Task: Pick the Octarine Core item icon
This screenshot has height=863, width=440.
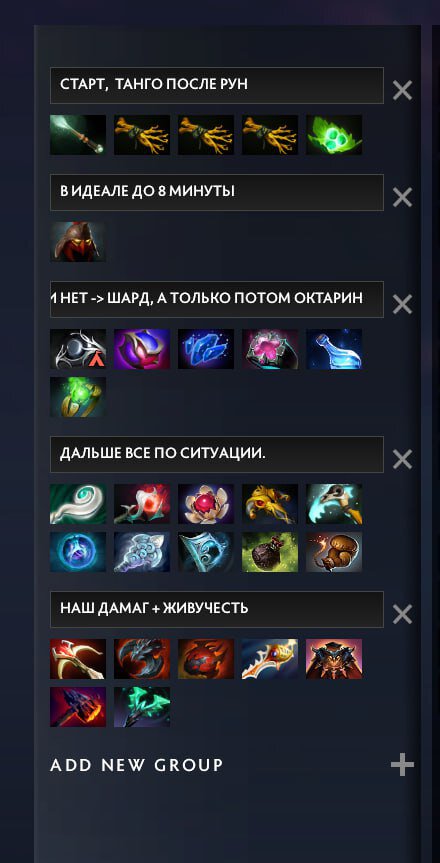Action: click(142, 349)
